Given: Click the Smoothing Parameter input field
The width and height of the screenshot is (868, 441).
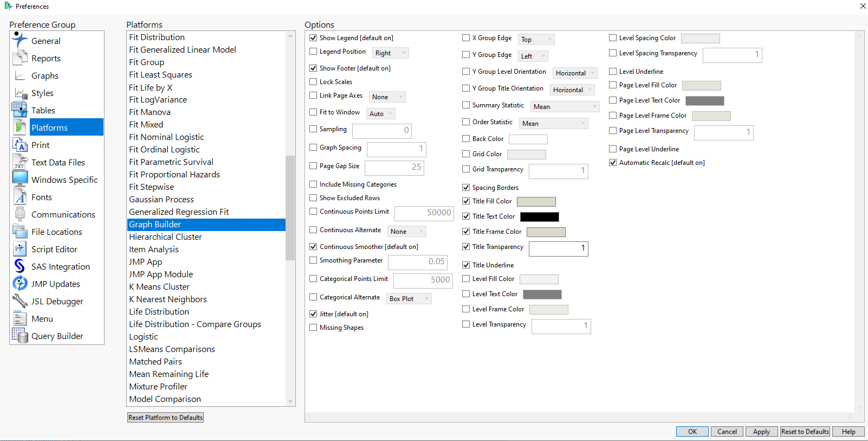Looking at the screenshot, I should (x=417, y=262).
